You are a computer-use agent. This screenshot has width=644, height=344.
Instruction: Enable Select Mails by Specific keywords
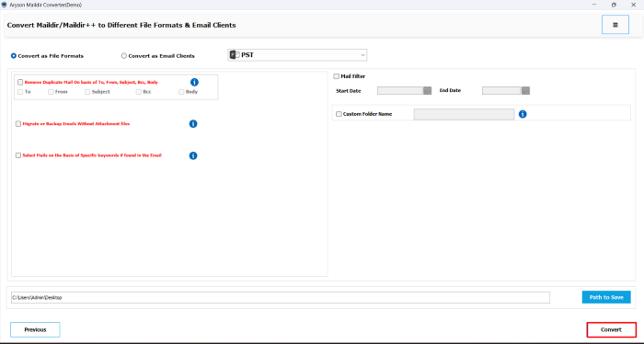click(18, 155)
